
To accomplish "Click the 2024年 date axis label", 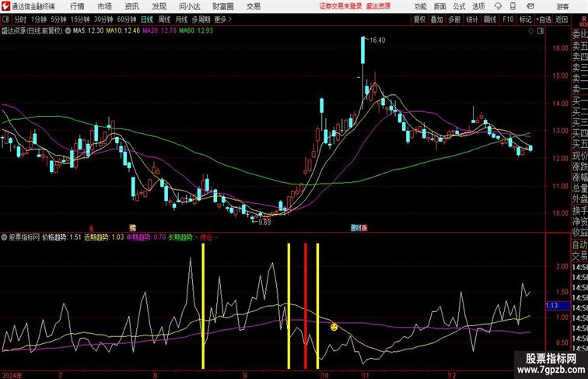I will click(12, 375).
